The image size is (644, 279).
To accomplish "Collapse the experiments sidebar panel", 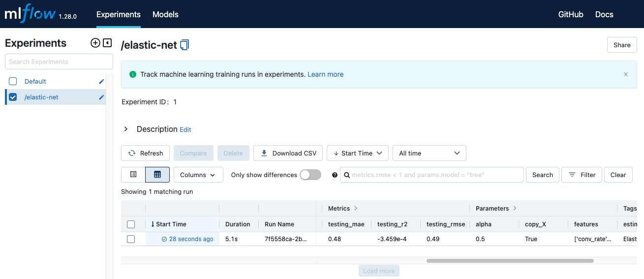I will point(107,43).
